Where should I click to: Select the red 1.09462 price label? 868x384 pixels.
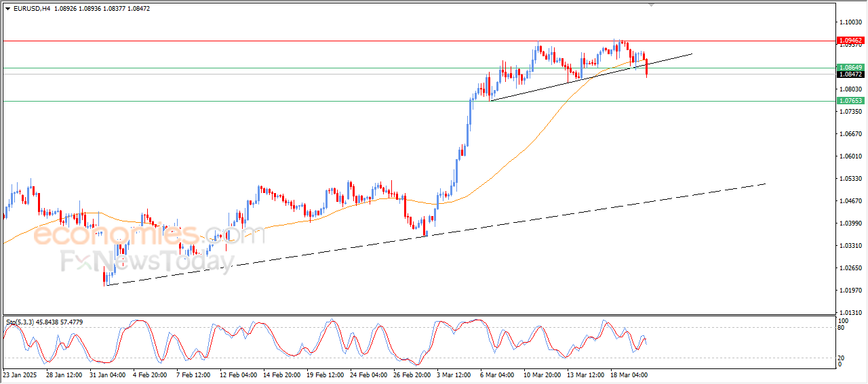point(850,41)
